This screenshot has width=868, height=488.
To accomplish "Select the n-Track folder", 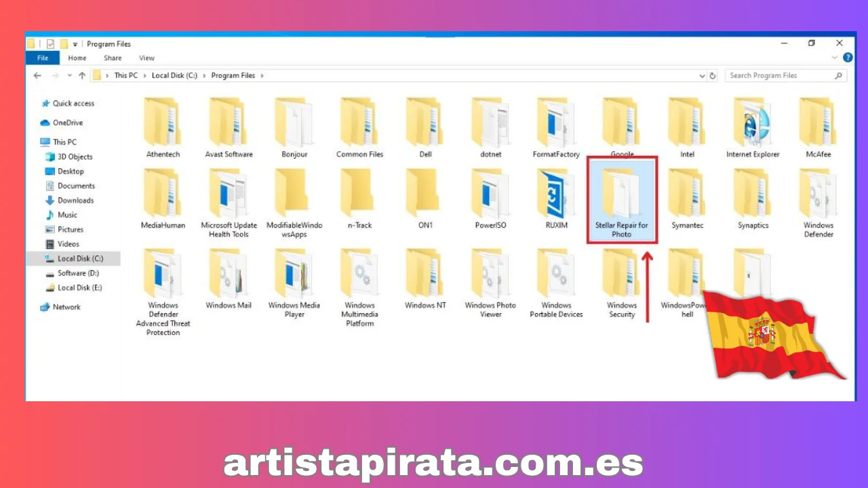I will (x=359, y=200).
